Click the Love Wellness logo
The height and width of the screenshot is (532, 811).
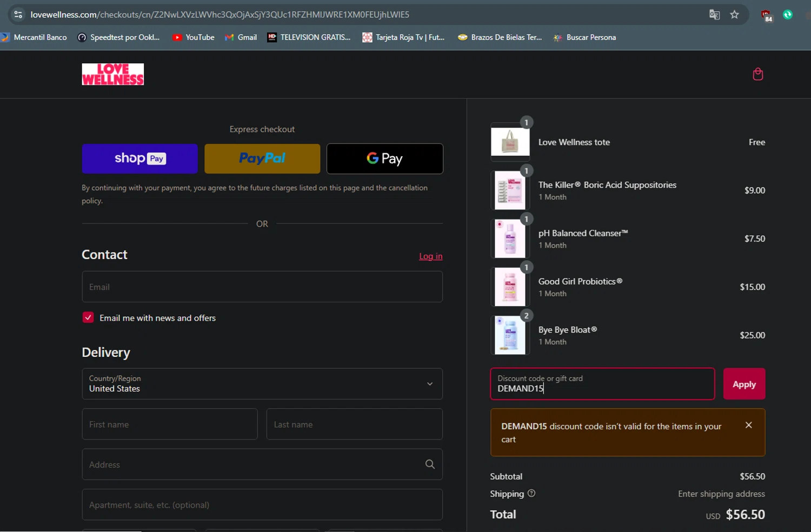pos(112,74)
